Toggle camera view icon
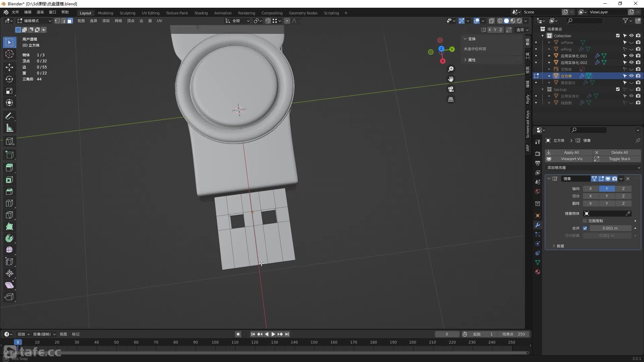 [x=451, y=89]
